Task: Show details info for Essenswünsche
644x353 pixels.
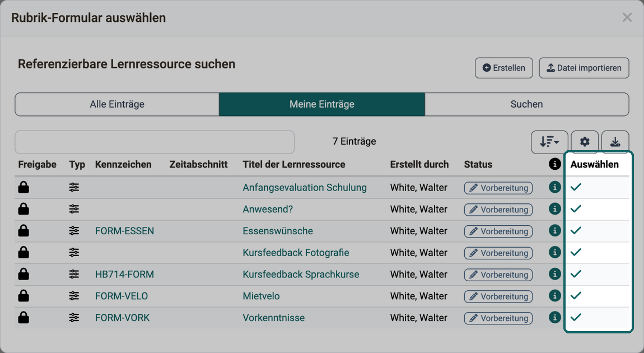Action: (554, 230)
